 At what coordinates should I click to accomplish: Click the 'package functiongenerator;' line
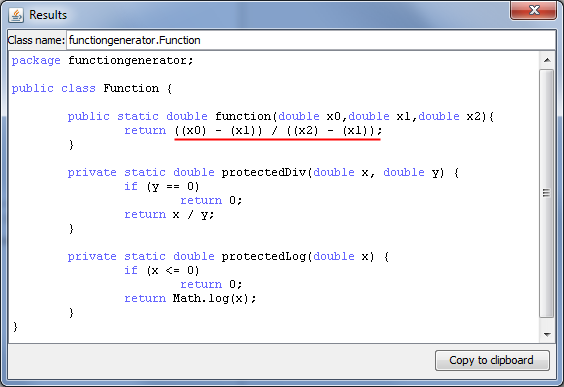click(x=103, y=60)
